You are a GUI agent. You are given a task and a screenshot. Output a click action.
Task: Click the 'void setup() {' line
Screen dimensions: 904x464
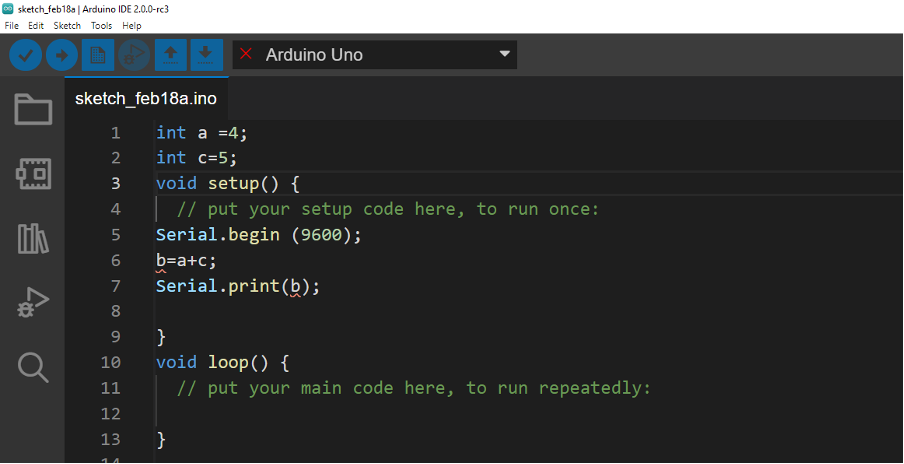(x=228, y=184)
